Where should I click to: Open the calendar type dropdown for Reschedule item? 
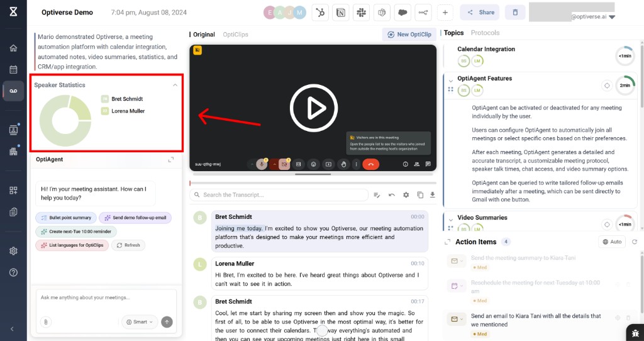[456, 286]
